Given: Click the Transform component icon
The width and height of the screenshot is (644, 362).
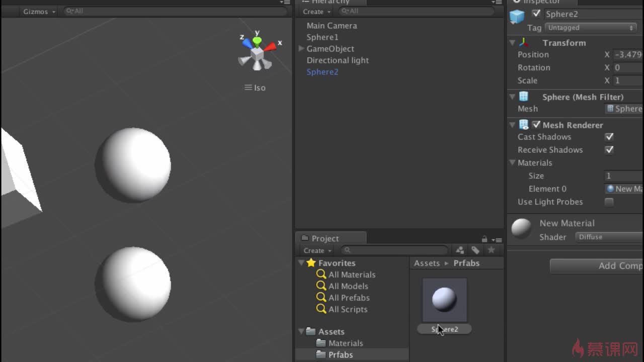Looking at the screenshot, I should [x=524, y=43].
